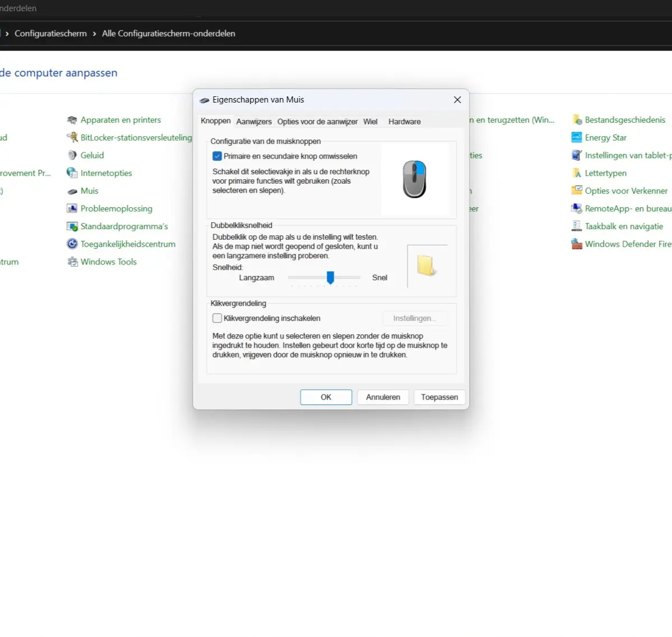This screenshot has height=637, width=672.
Task: Click the Toepassen button
Action: coord(439,397)
